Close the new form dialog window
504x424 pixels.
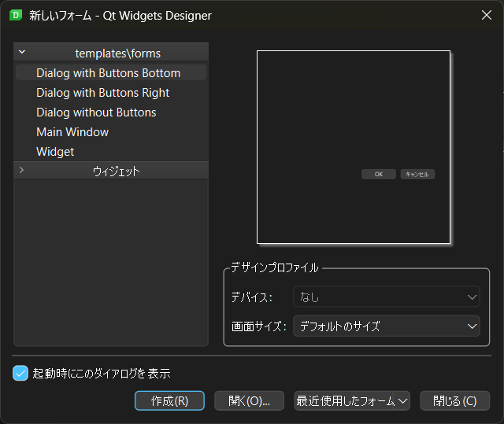tap(486, 15)
